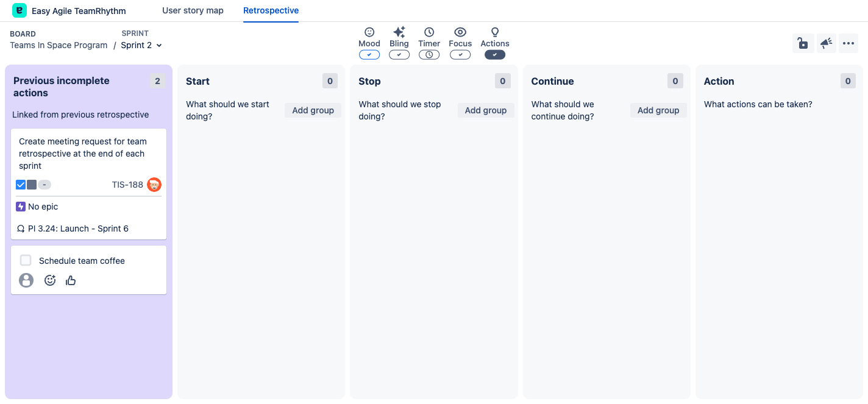This screenshot has height=404, width=868.
Task: Check the Schedule team coffee checkbox
Action: tap(26, 261)
